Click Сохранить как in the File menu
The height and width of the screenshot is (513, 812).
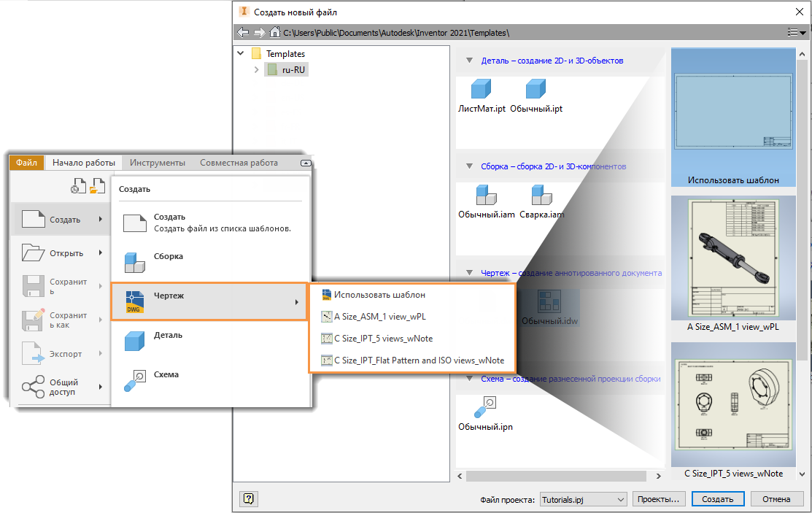(61, 320)
